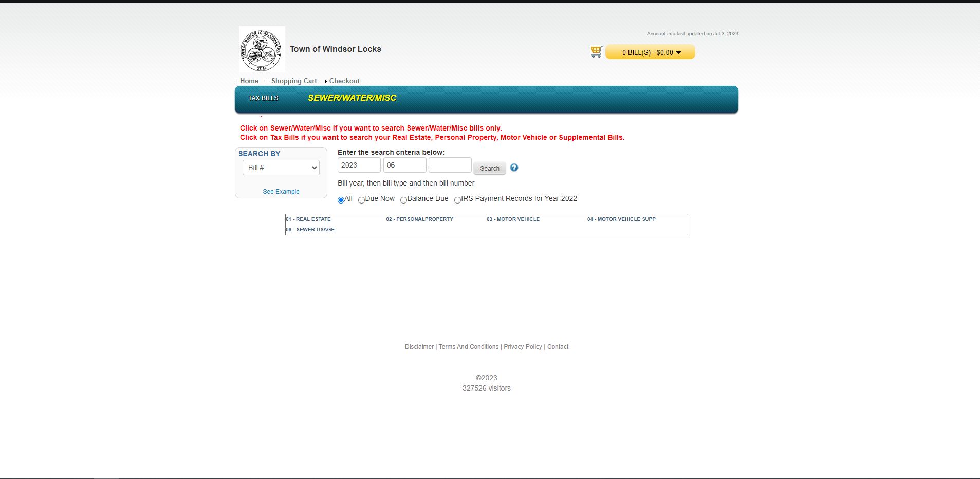Select 03 - MOTOR VEHICLE bill type
This screenshot has width=980, height=479.
point(513,219)
